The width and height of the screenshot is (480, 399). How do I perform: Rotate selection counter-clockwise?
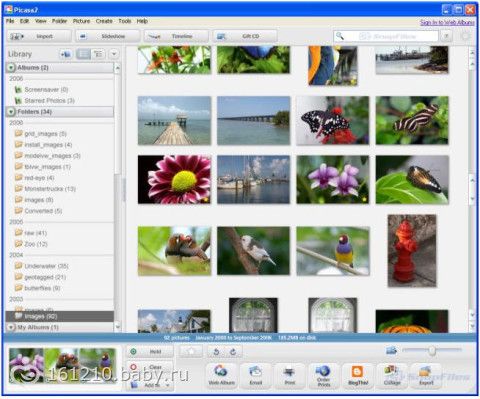[216, 351]
